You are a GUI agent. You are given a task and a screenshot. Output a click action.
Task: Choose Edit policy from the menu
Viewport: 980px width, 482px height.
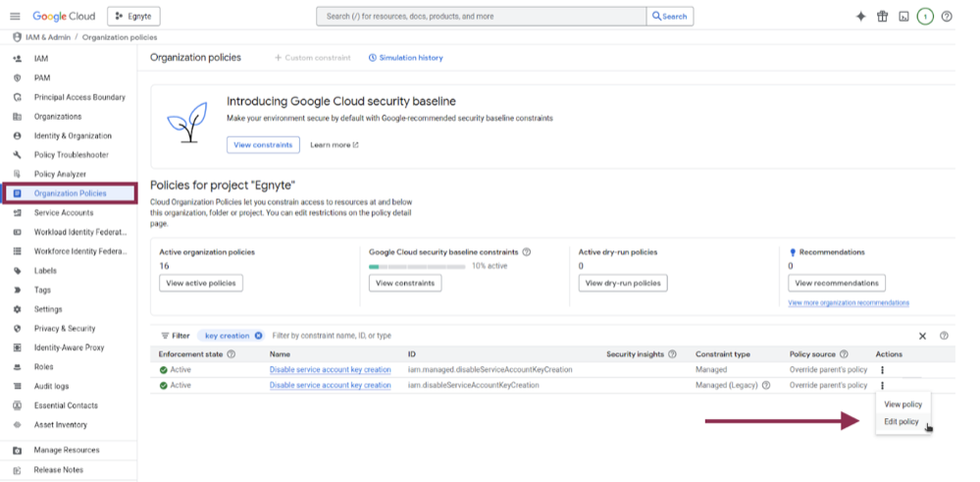point(903,422)
